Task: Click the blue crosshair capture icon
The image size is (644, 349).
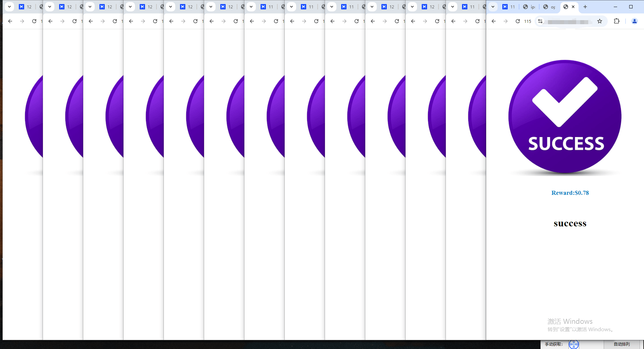Action: pyautogui.click(x=574, y=344)
